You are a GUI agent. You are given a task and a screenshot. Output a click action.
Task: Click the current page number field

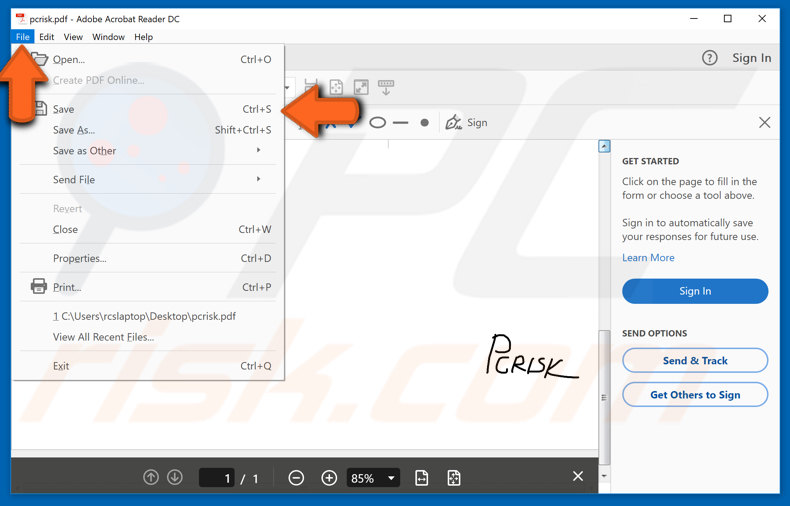[217, 478]
